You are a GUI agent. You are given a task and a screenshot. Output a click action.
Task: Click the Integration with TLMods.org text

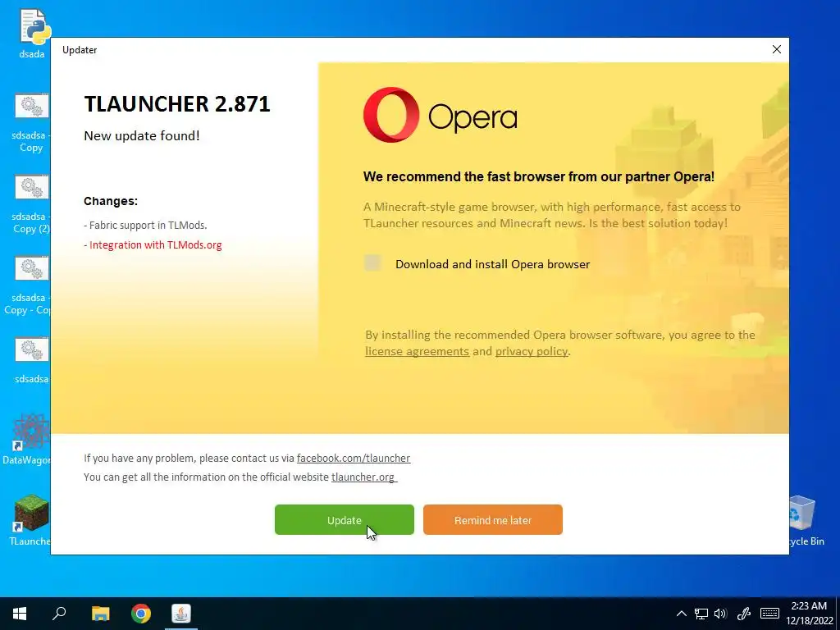(155, 244)
